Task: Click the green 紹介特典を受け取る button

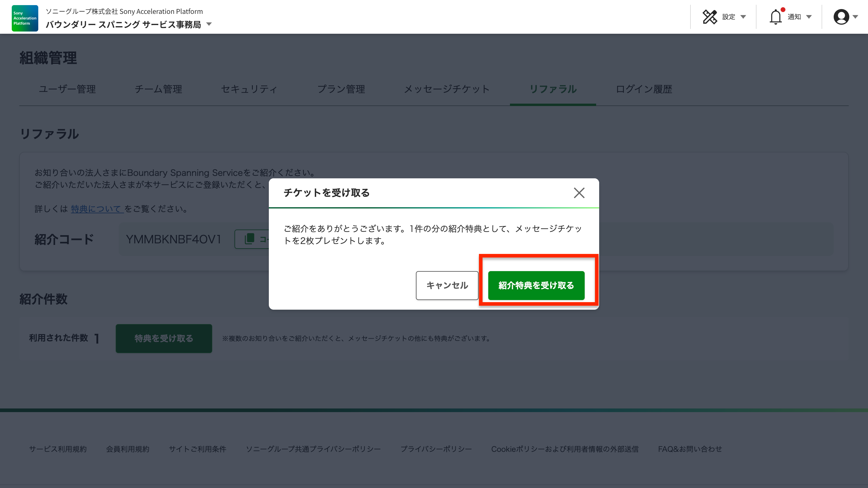Action: [x=536, y=285]
